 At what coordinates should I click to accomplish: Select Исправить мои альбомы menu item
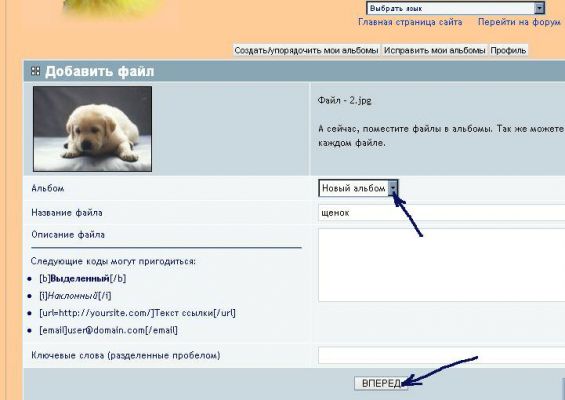[x=435, y=50]
